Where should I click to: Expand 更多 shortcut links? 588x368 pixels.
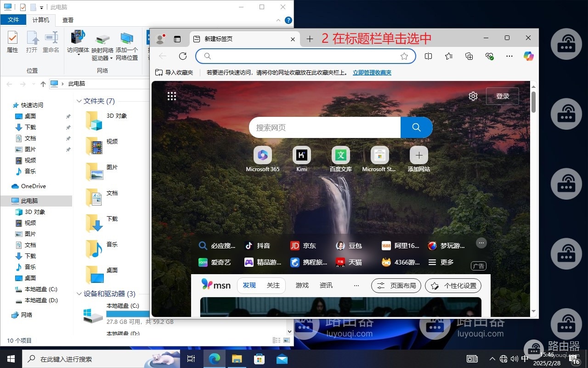point(441,262)
